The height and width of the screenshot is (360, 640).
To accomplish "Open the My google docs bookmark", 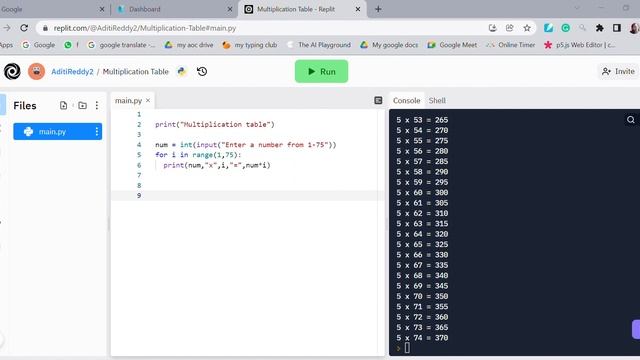I will [x=389, y=45].
